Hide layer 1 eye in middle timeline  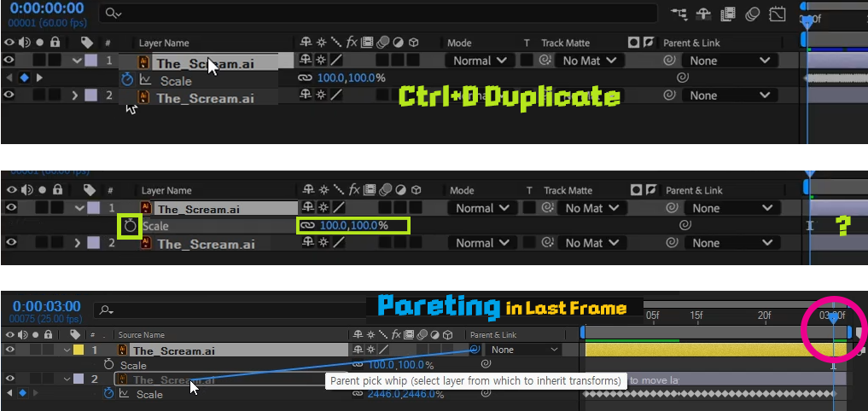coord(10,207)
